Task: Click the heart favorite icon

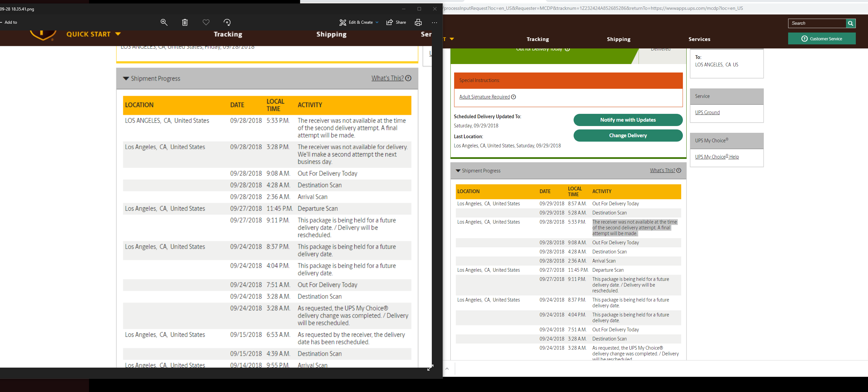Action: (x=206, y=22)
